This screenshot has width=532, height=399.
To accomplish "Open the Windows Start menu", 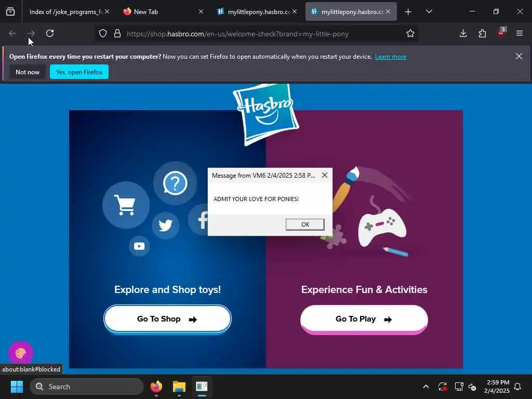I will click(x=17, y=387).
